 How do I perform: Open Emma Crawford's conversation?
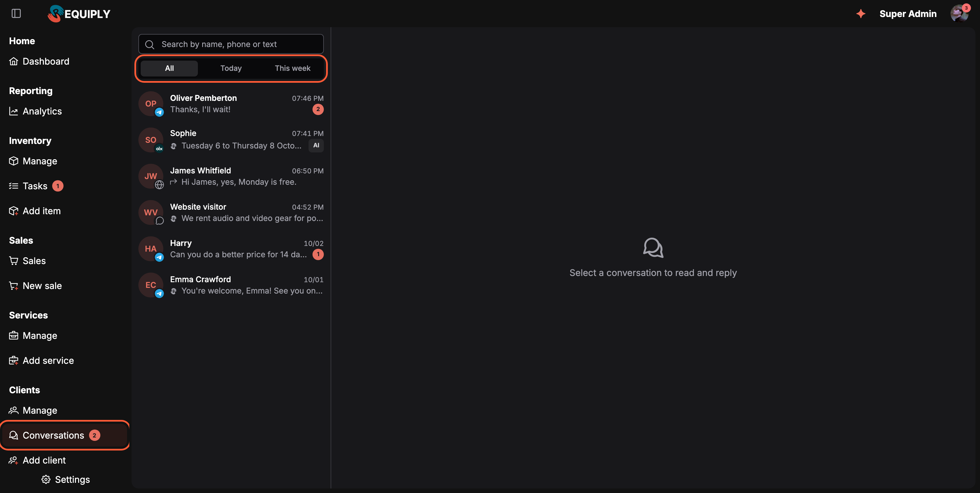231,285
